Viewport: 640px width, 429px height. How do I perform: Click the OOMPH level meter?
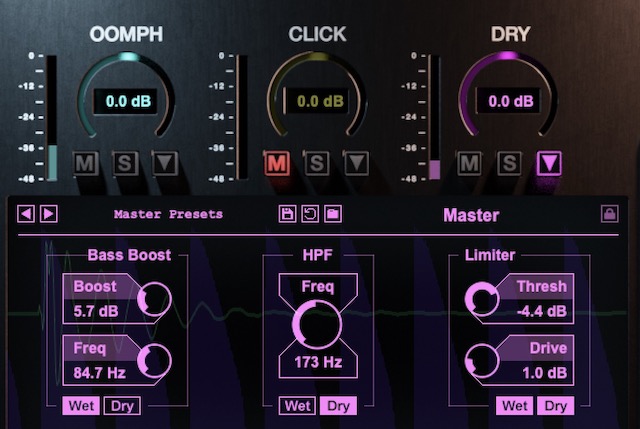(51, 118)
